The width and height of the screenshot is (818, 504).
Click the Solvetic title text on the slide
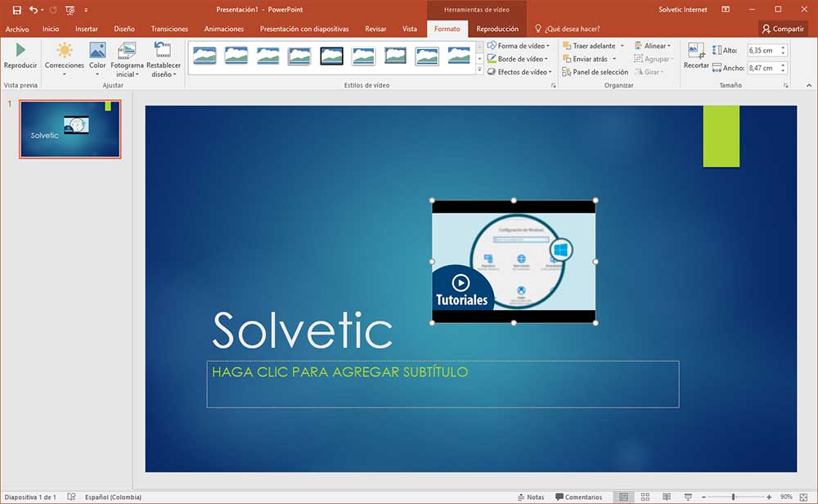(x=303, y=331)
